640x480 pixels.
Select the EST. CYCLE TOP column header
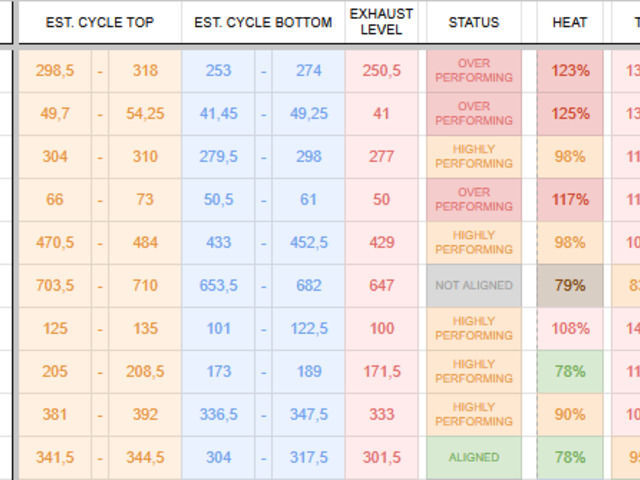(x=100, y=22)
